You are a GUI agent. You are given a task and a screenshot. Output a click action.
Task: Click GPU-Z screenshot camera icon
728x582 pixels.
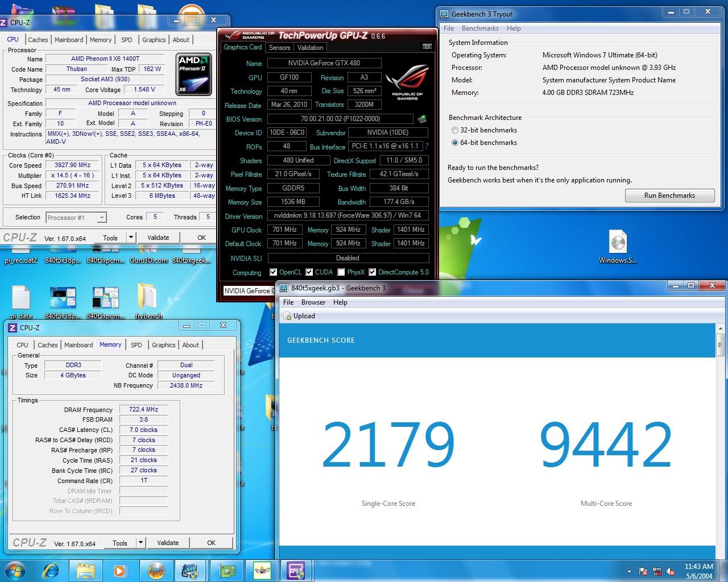[x=427, y=47]
